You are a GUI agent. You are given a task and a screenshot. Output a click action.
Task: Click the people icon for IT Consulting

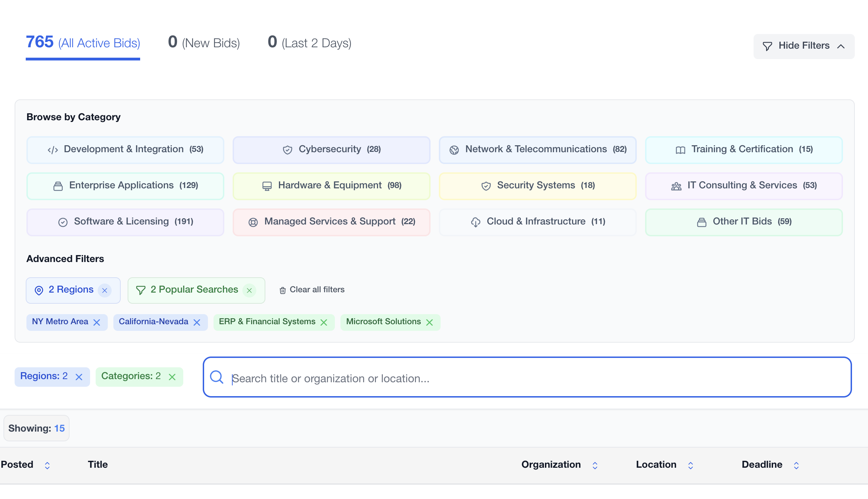[676, 186]
